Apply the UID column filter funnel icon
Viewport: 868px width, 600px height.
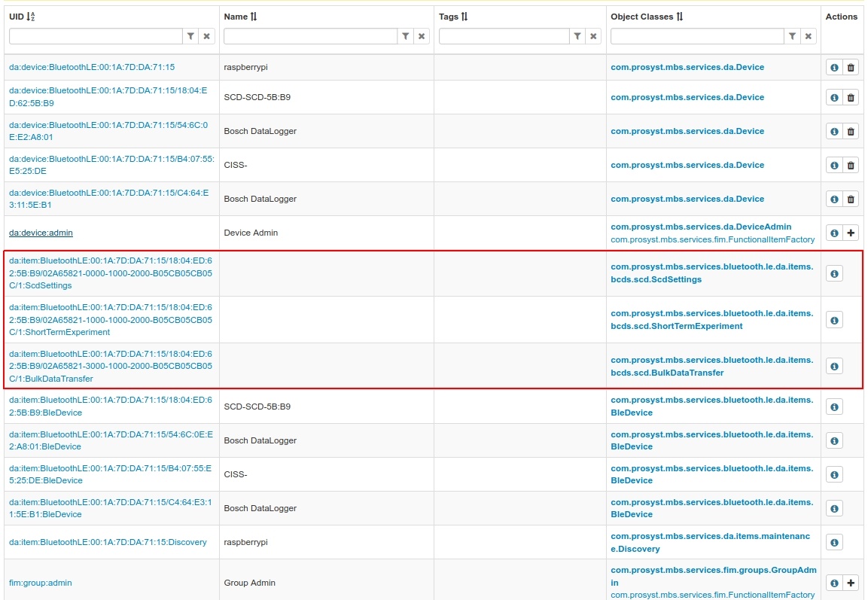pos(190,35)
